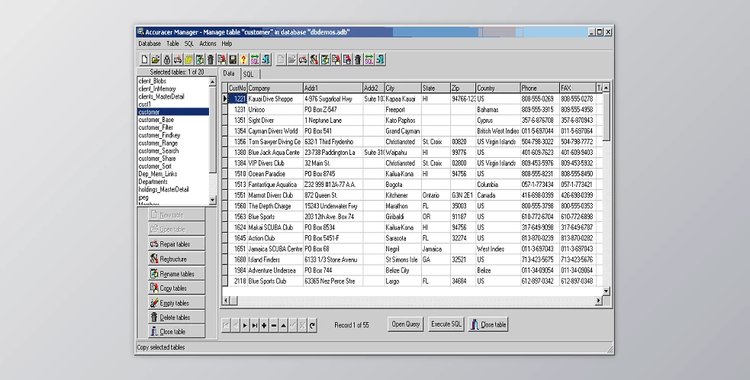Click the yellow folder icon in the toolbar
Viewport: 750px width, 380px height.
(155, 59)
